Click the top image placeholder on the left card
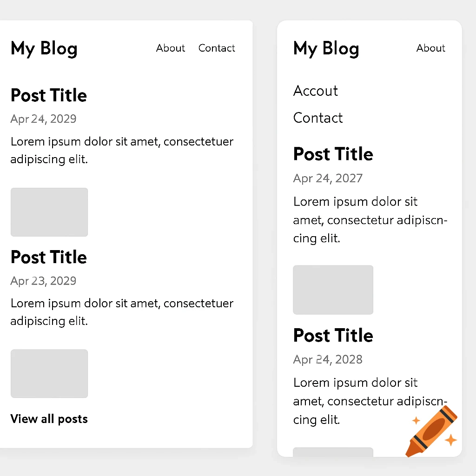476x476 pixels. click(x=49, y=212)
